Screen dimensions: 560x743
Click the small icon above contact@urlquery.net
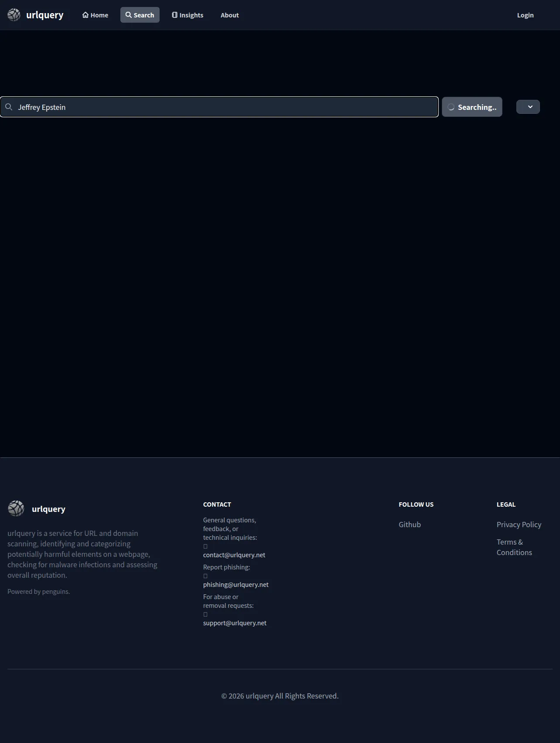click(205, 546)
